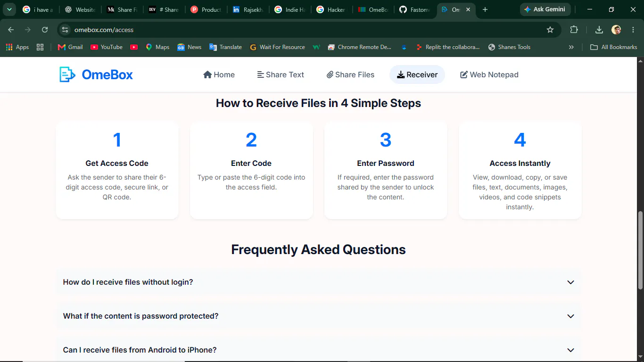Open the Chrome extensions puzzle icon
644x362 pixels.
[574, 30]
